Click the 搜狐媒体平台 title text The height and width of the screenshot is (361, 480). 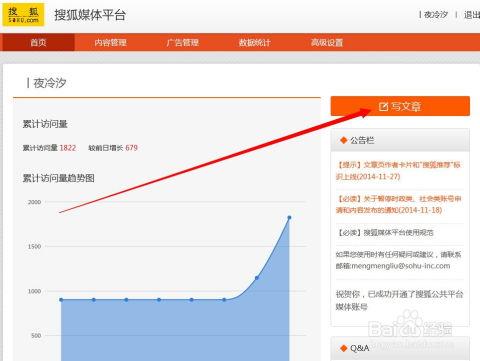pos(90,15)
